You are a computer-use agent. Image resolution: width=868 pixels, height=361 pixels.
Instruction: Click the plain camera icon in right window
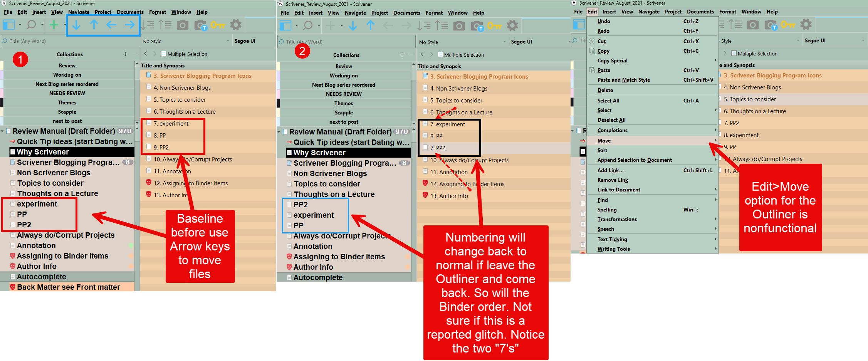[x=753, y=25]
